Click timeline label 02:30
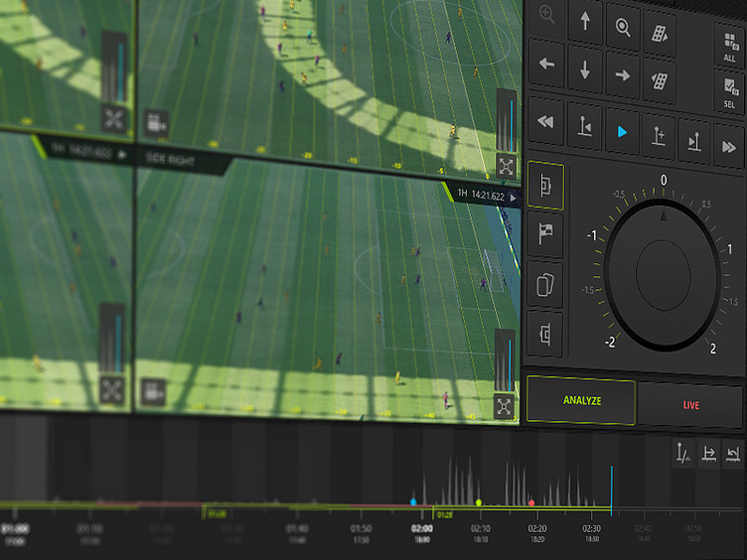The image size is (747, 560). point(592,528)
